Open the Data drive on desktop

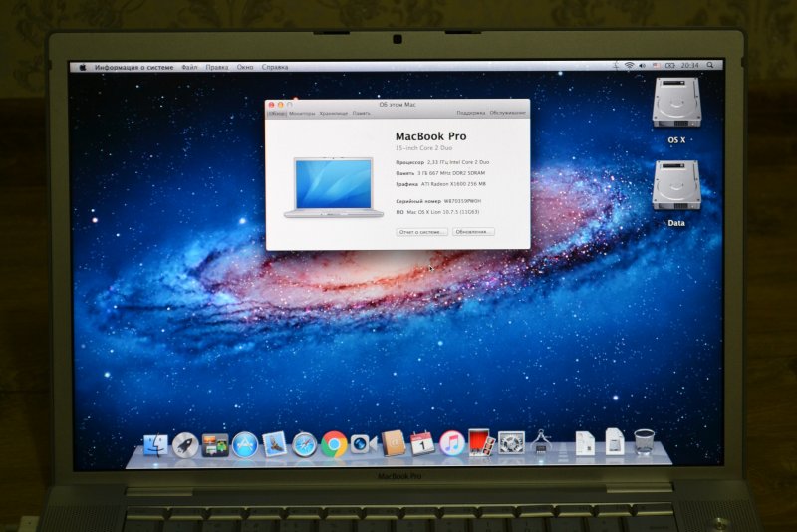(676, 187)
